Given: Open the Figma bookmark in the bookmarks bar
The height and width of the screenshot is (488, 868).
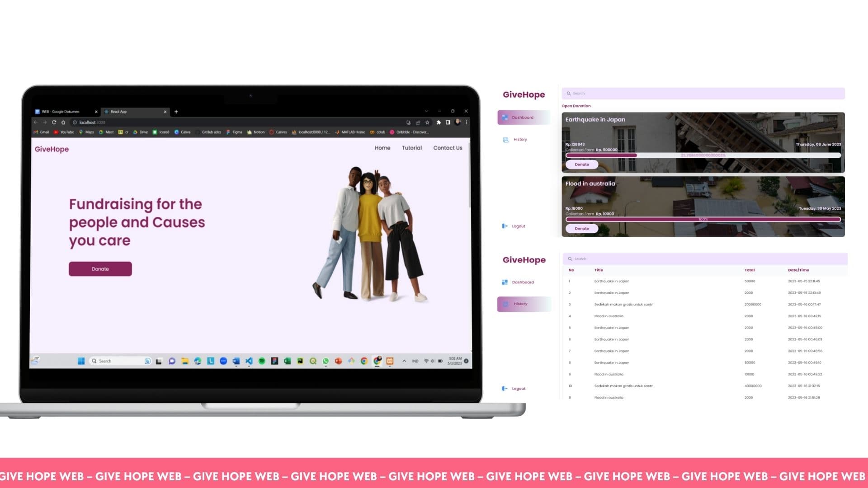Looking at the screenshot, I should pyautogui.click(x=235, y=132).
